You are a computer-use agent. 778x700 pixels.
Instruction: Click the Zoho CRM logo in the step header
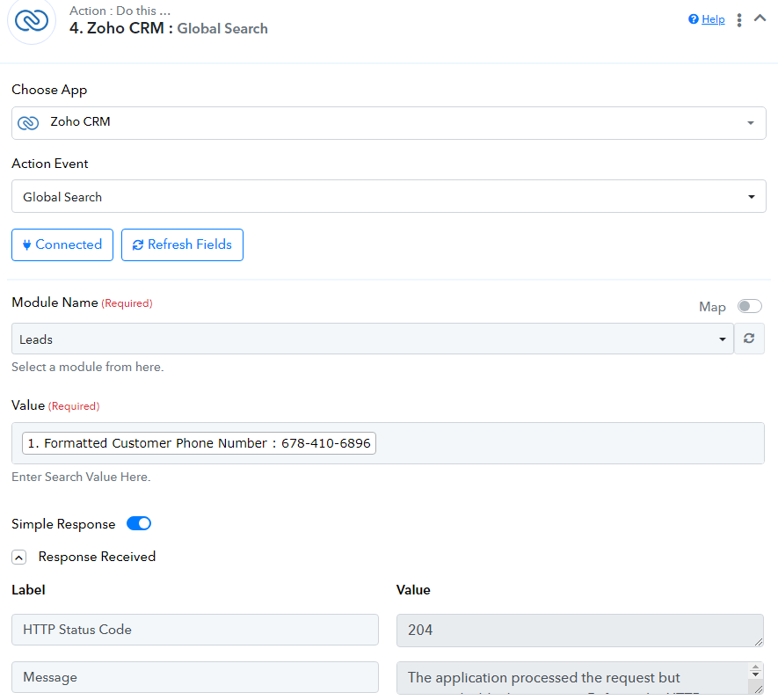[32, 20]
